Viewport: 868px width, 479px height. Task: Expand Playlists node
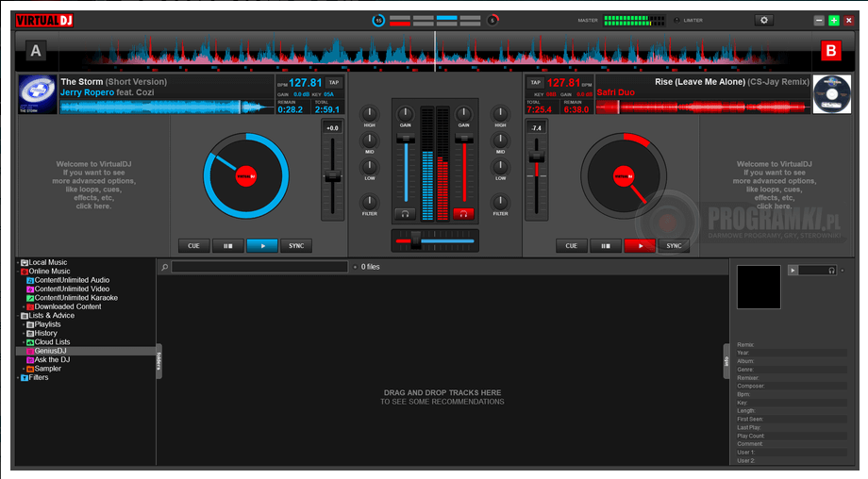(24, 324)
